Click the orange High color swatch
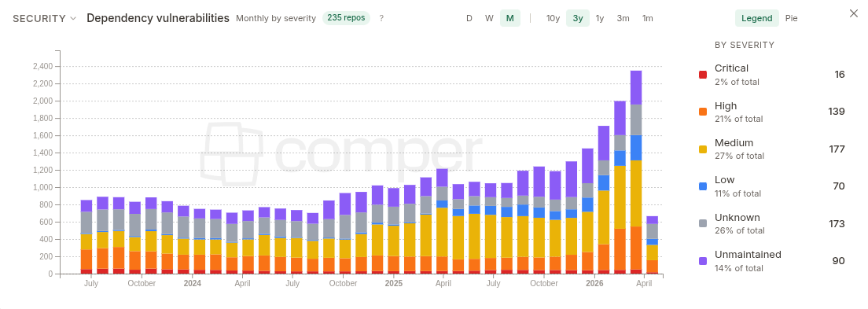 [x=703, y=112]
